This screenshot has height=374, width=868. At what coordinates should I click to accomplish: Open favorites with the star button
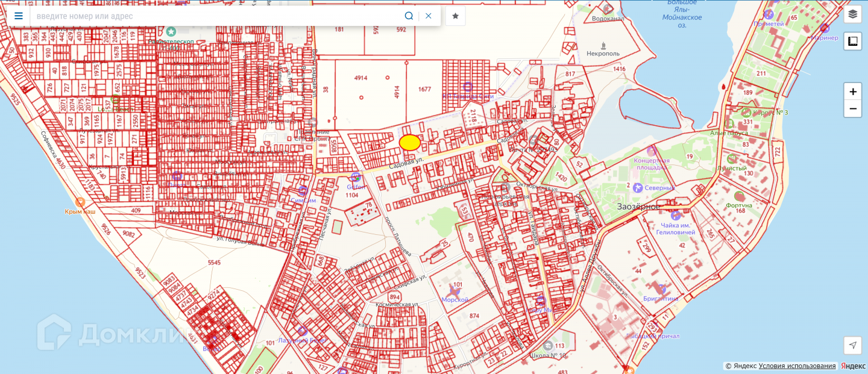click(x=456, y=16)
